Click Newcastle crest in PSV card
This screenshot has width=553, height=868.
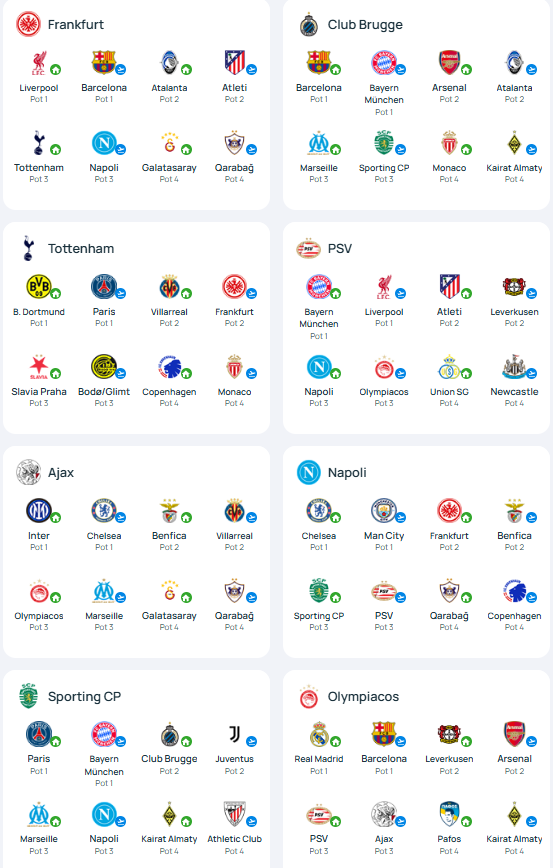[514, 366]
